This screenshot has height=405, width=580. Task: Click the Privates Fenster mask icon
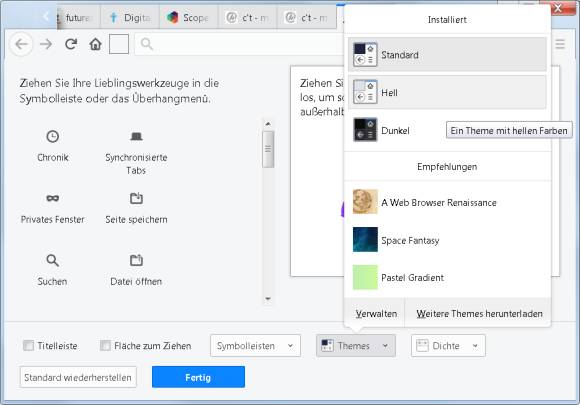coord(53,198)
